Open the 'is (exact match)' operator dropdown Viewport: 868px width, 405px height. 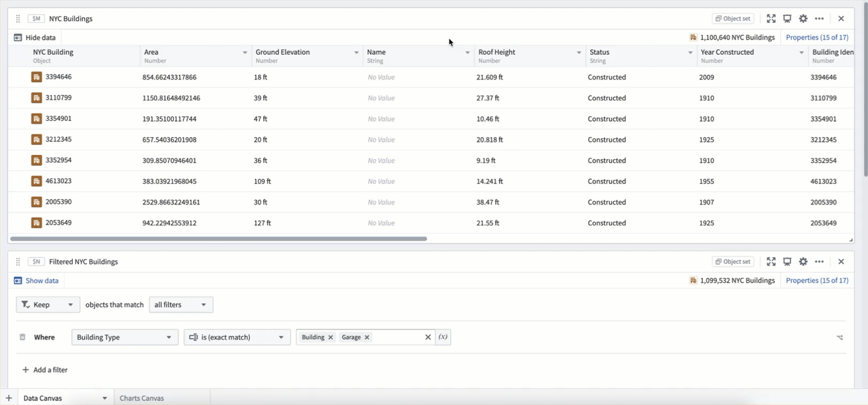237,337
